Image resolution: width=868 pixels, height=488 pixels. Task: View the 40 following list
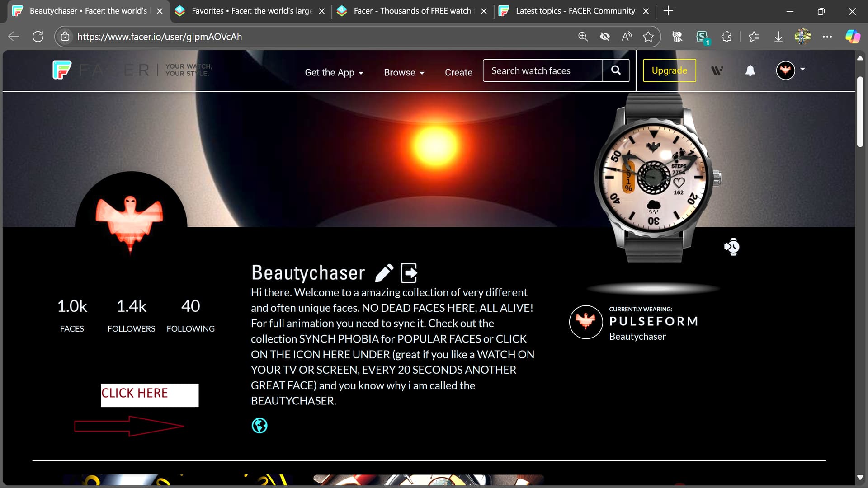(x=190, y=315)
